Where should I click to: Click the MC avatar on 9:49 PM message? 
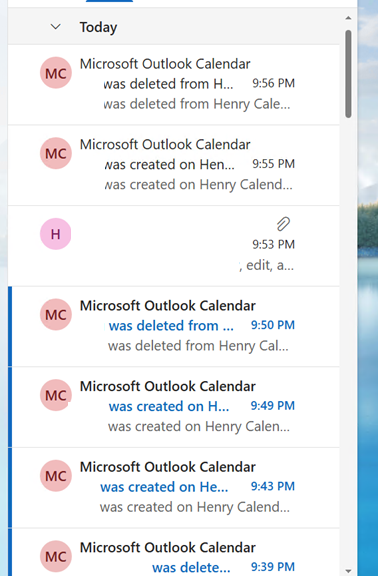tap(55, 395)
